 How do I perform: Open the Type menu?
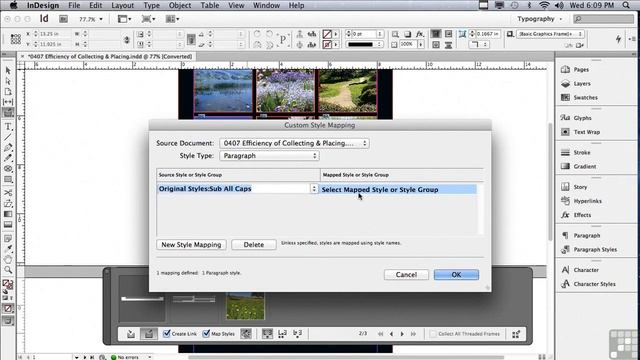tap(151, 5)
